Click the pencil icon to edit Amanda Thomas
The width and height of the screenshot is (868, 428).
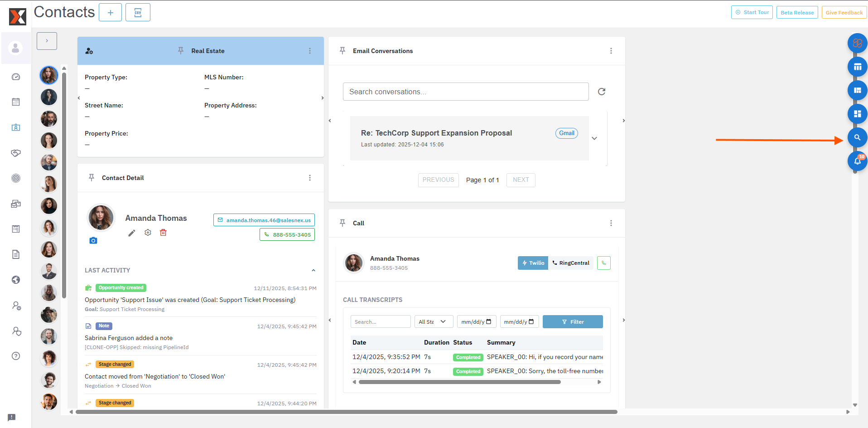[131, 233]
